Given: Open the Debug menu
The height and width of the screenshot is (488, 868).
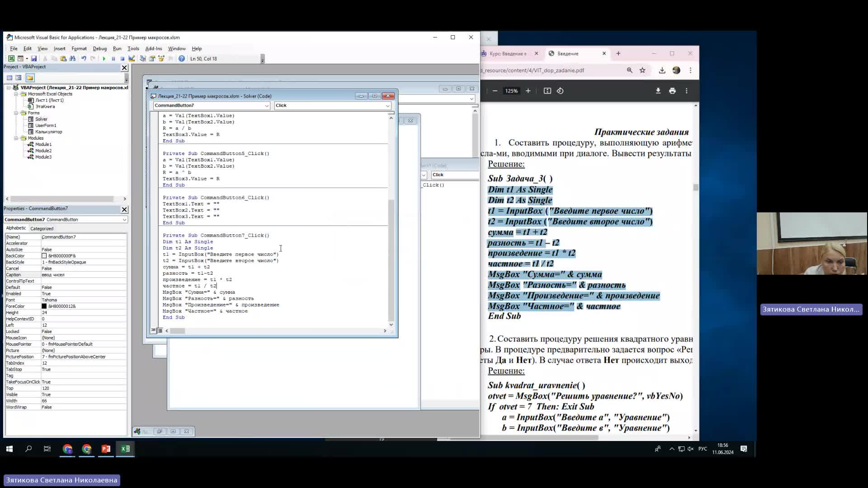Looking at the screenshot, I should pyautogui.click(x=99, y=49).
